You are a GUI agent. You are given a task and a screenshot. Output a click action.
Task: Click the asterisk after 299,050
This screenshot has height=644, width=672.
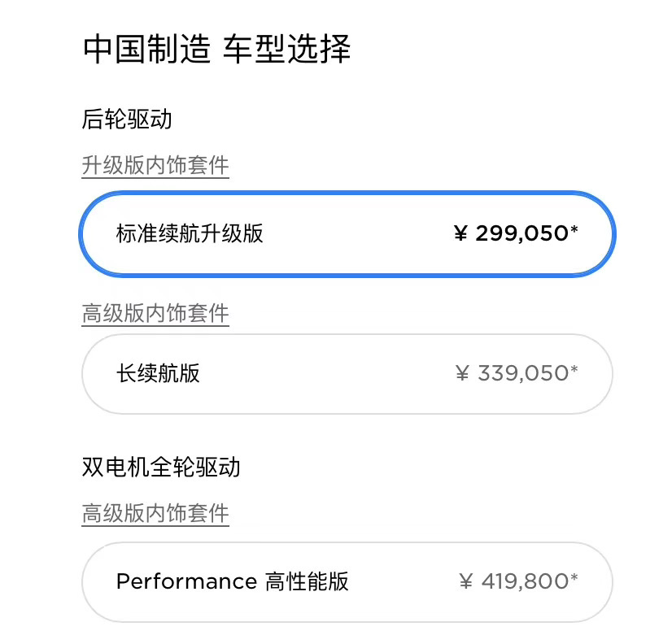tap(574, 231)
